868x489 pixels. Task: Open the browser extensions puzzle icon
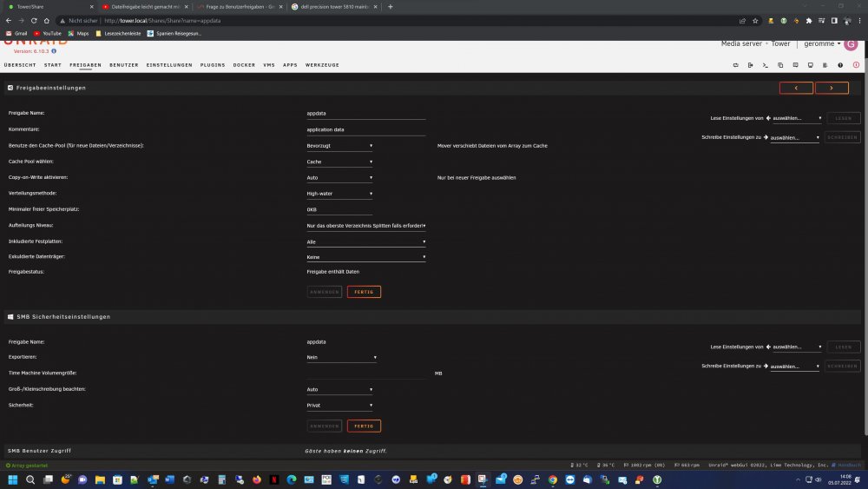point(809,21)
